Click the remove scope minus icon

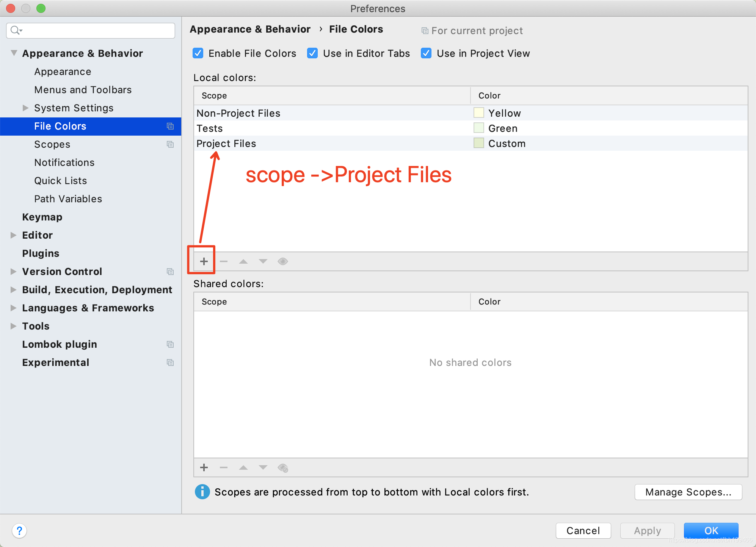point(223,261)
